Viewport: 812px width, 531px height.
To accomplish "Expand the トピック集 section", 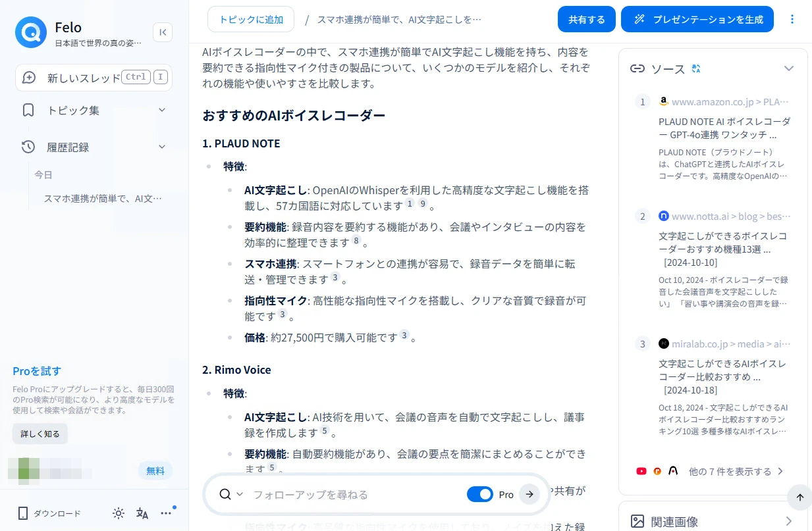I will click(162, 110).
